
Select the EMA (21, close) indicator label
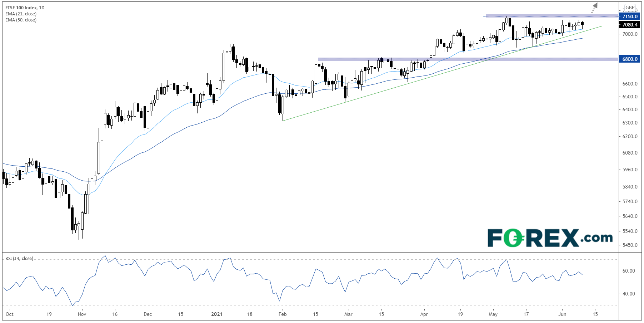pos(21,14)
